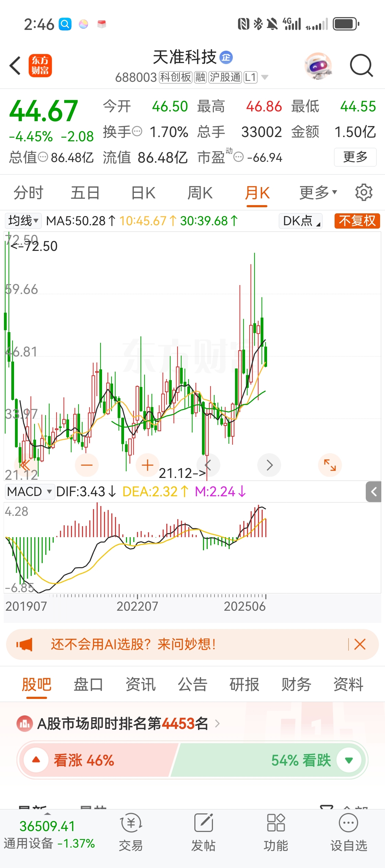385x868 pixels.
Task: Open the 股吧 tab
Action: (x=36, y=684)
